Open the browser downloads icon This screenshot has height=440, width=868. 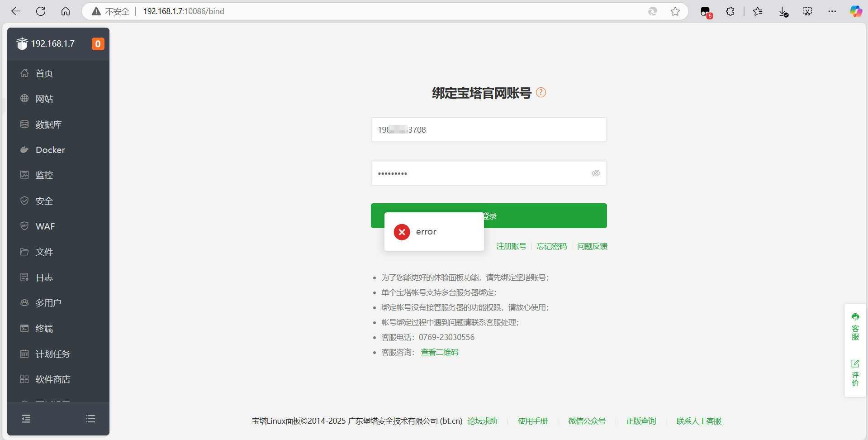[x=783, y=12]
